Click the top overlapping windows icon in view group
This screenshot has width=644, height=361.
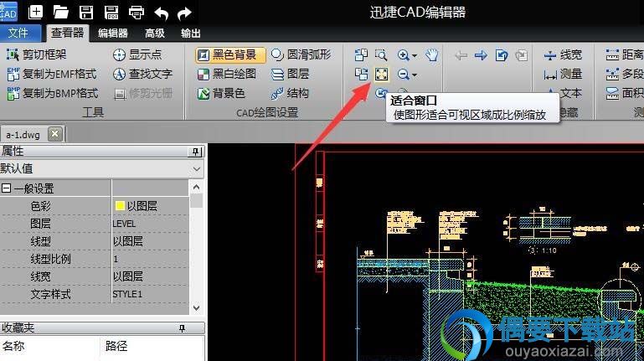tap(361, 54)
